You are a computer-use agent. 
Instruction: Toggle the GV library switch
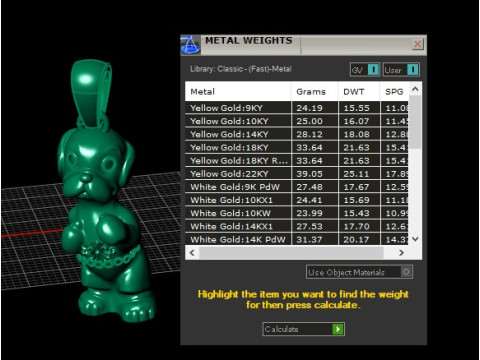tap(373, 70)
